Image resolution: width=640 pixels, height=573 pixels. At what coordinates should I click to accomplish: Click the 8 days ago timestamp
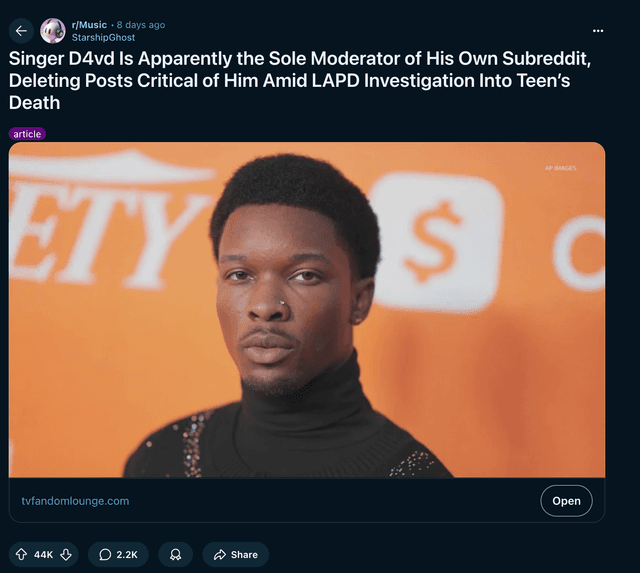coord(141,24)
